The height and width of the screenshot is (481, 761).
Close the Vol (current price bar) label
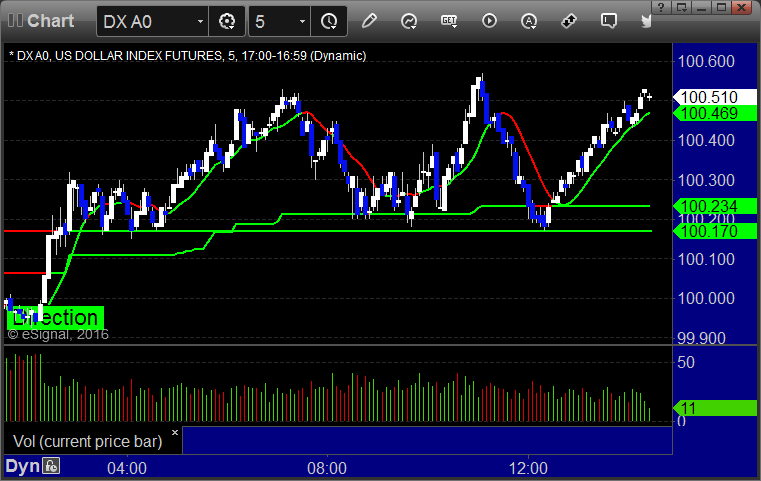pyautogui.click(x=175, y=432)
